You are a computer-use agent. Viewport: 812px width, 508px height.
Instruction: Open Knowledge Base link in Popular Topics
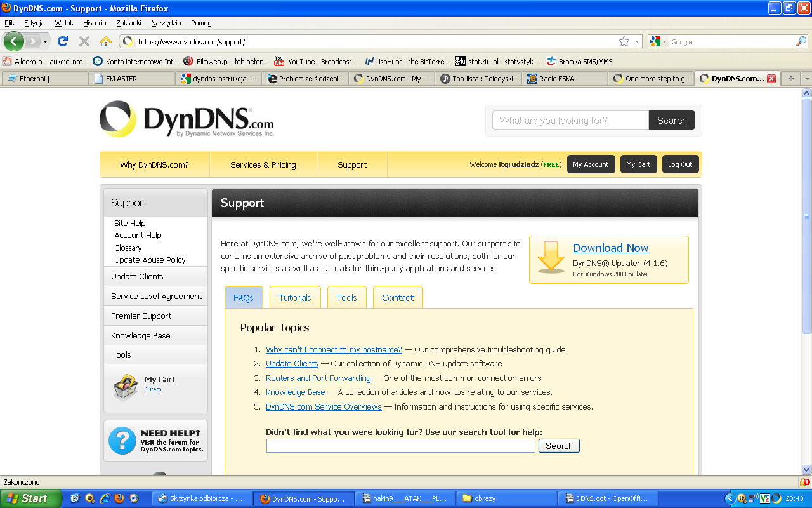pyautogui.click(x=296, y=392)
